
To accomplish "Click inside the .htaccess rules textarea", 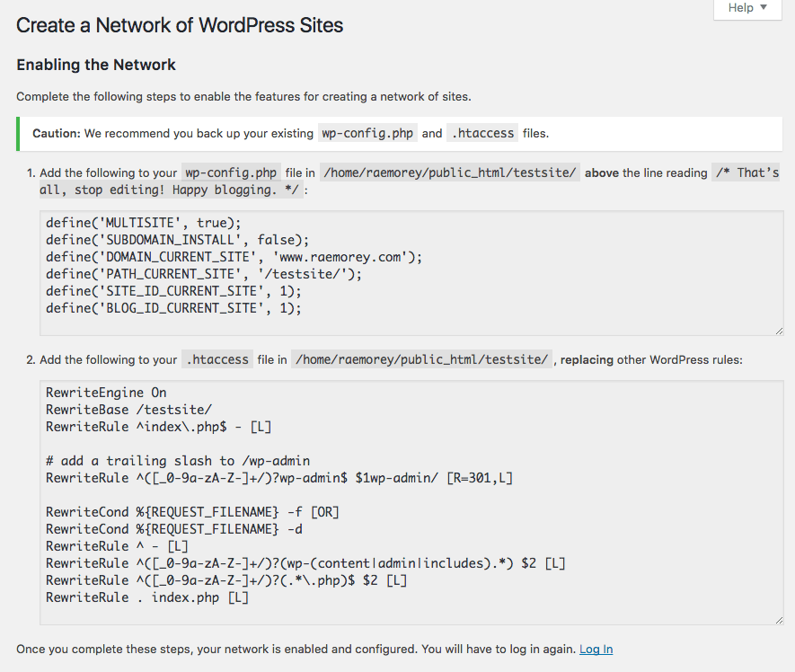I will click(411, 502).
